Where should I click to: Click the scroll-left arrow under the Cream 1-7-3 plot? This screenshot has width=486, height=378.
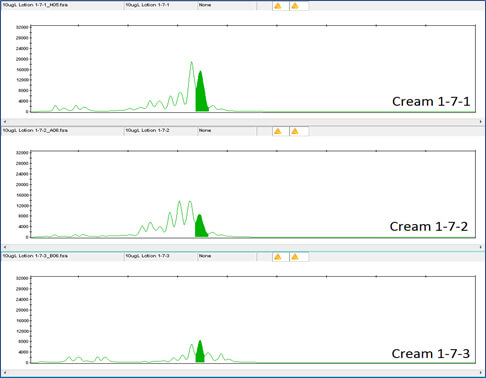click(x=5, y=373)
